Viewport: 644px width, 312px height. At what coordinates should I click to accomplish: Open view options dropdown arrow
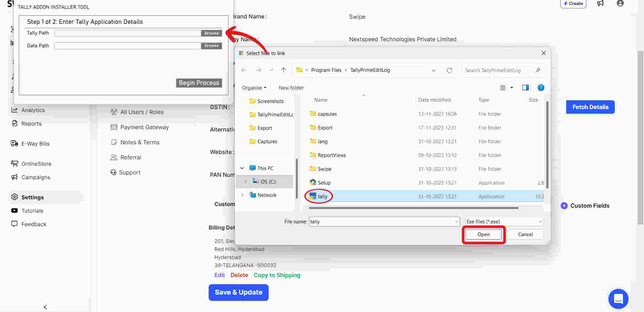512,88
